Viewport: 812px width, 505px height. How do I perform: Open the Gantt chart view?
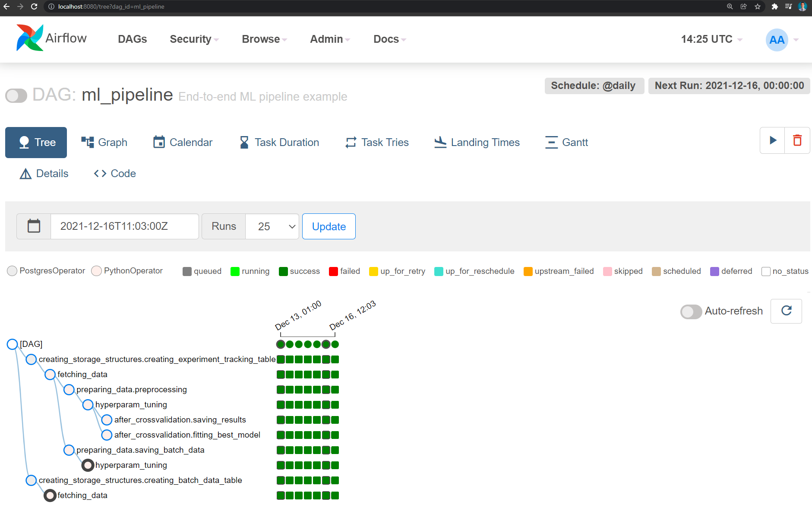[566, 143]
